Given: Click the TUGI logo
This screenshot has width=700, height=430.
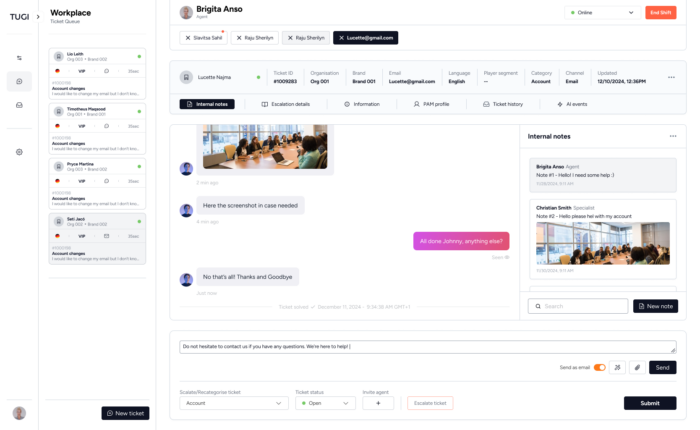Looking at the screenshot, I should (x=17, y=16).
